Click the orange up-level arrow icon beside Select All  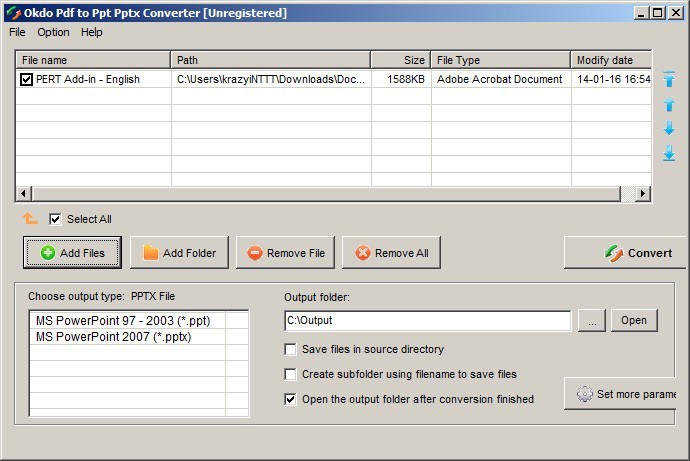point(30,218)
